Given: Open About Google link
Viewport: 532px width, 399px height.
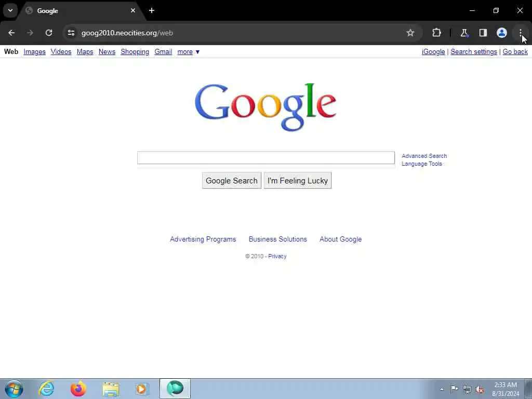Looking at the screenshot, I should pyautogui.click(x=341, y=239).
